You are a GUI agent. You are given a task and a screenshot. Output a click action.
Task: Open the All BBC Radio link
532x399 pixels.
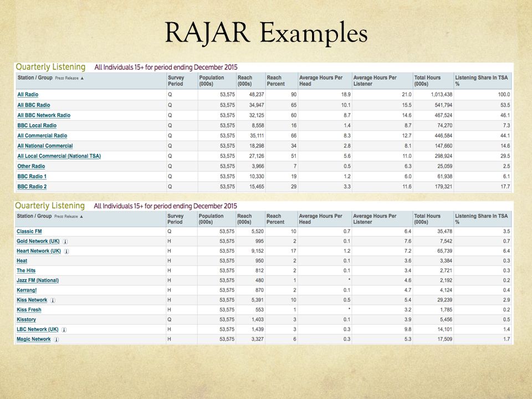tap(34, 105)
